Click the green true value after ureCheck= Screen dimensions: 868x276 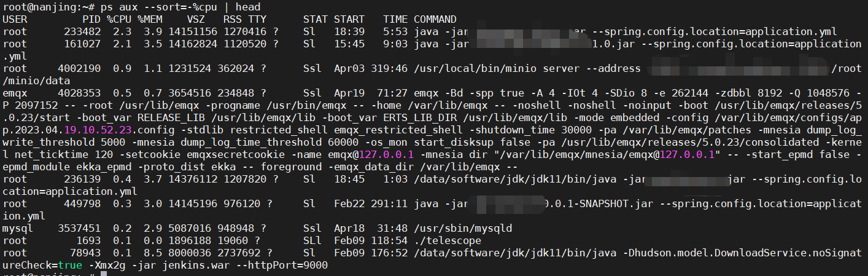pyautogui.click(x=71, y=265)
